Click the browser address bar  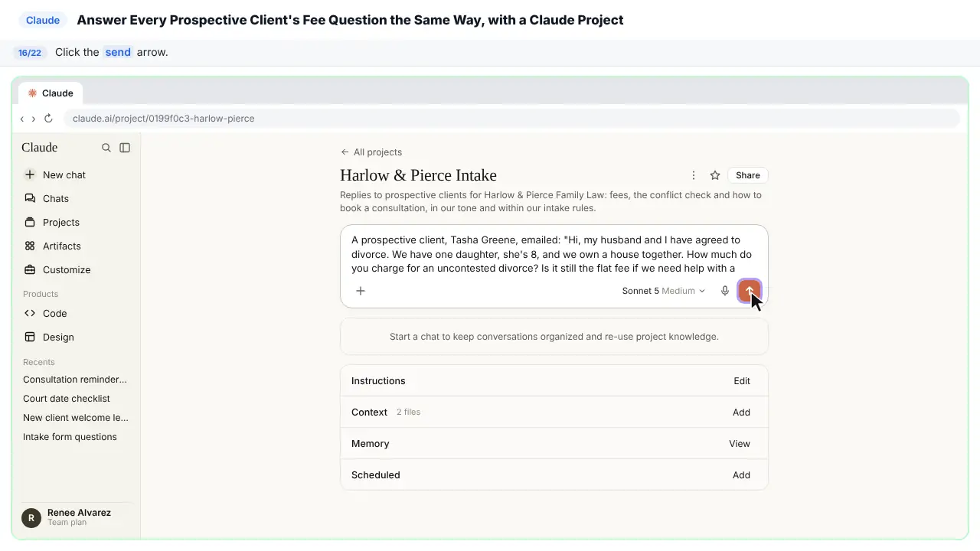pyautogui.click(x=511, y=119)
